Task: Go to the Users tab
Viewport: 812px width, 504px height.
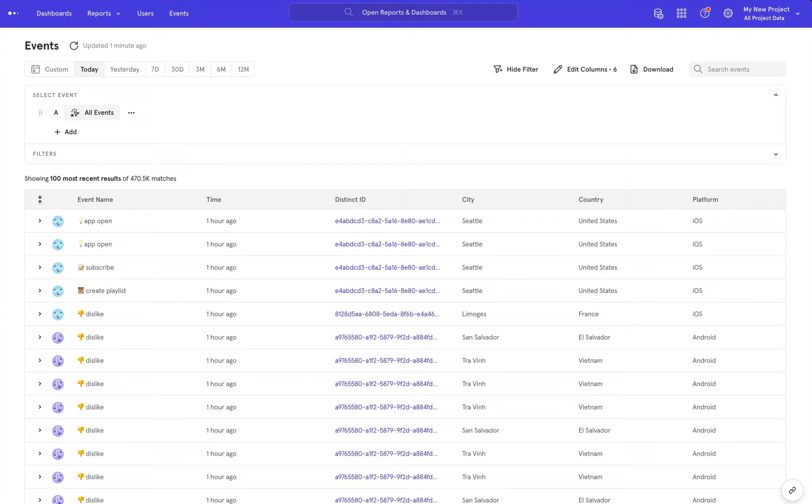Action: (x=145, y=13)
